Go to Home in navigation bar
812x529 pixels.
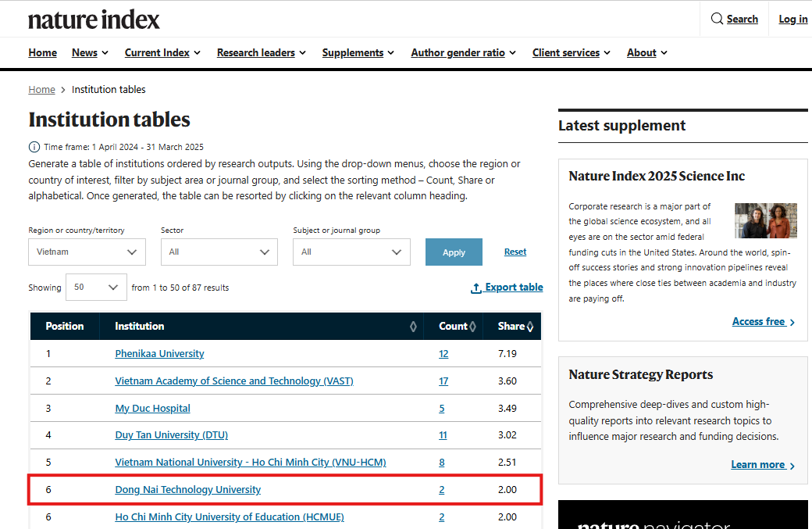42,53
